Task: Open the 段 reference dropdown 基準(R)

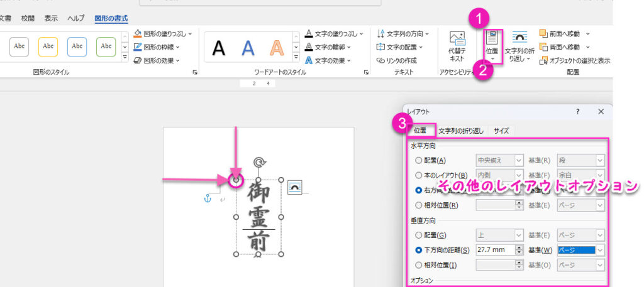Action: tap(580, 160)
